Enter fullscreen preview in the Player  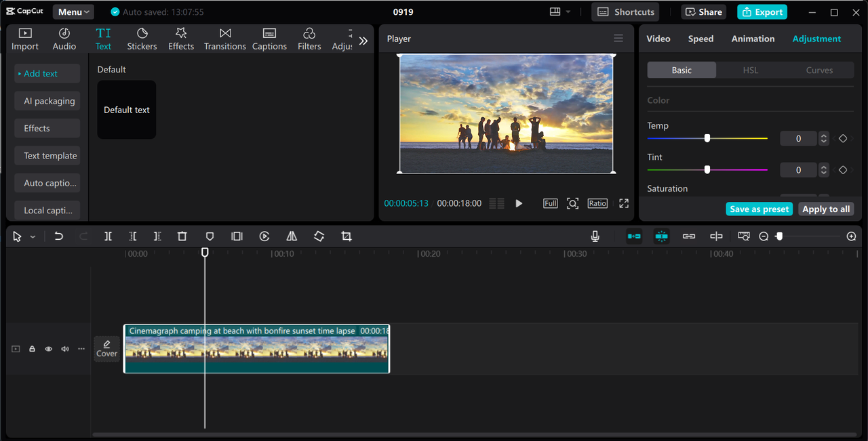[x=624, y=203]
